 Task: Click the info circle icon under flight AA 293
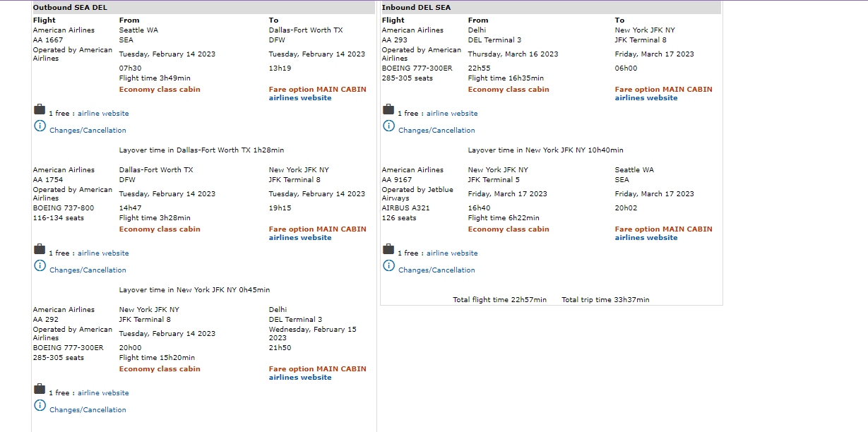(388, 126)
